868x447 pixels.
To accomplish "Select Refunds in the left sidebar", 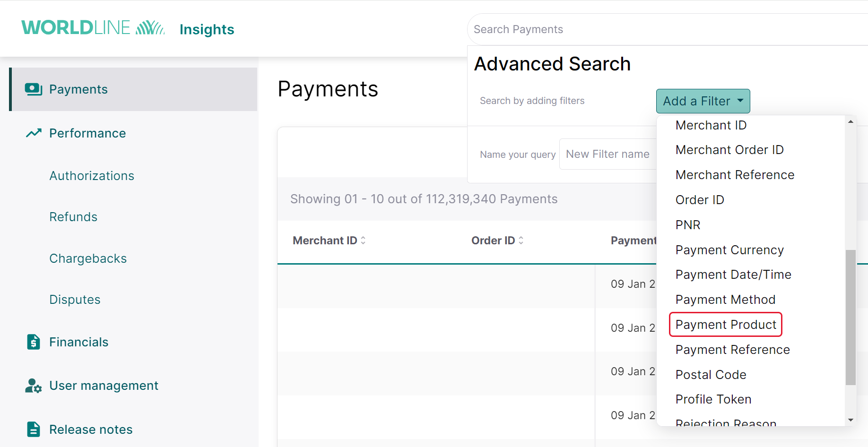I will coord(73,216).
